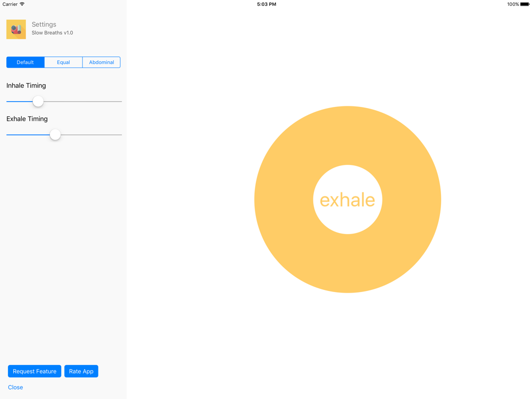Click the Inhale Timing slider thumb
Viewport: 532px width, 399px height.
coord(38,101)
